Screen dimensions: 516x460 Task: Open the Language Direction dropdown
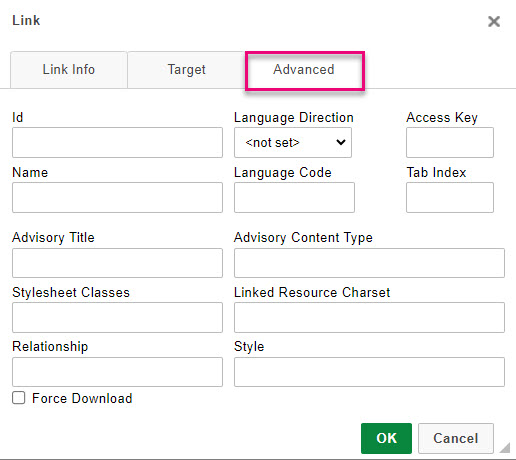tap(293, 142)
